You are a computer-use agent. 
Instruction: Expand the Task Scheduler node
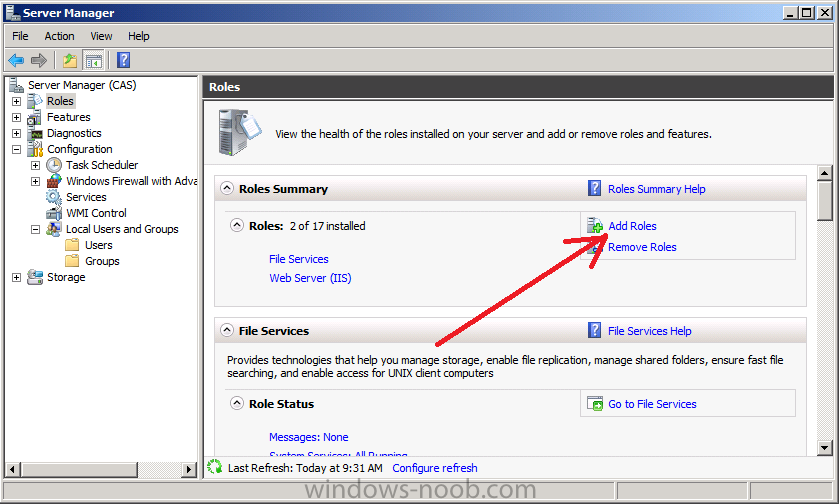point(35,166)
